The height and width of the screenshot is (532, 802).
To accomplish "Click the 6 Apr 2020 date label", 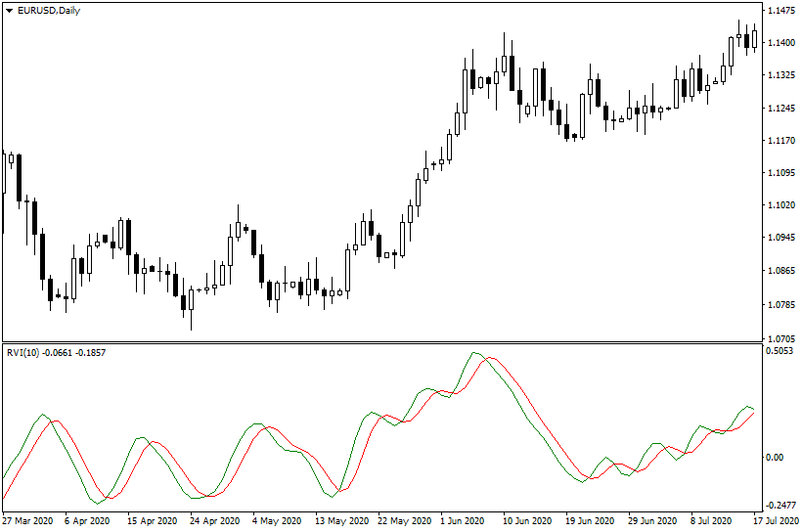I will pyautogui.click(x=87, y=521).
